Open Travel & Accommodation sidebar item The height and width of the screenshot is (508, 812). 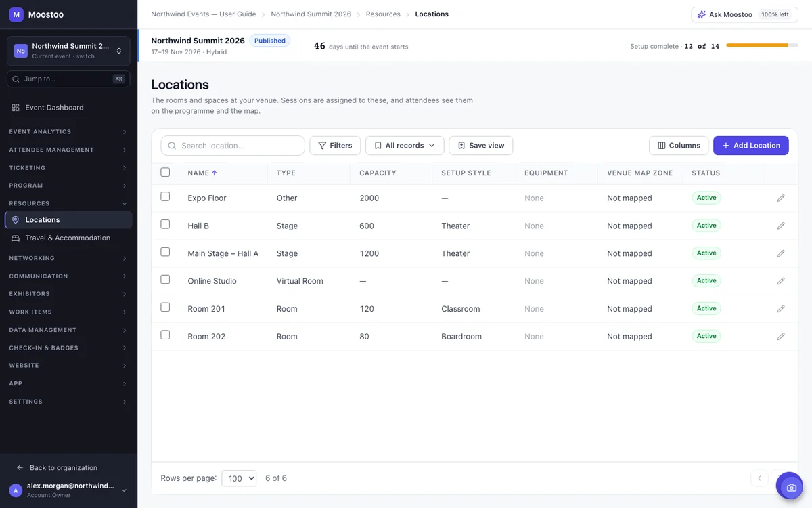(x=68, y=238)
